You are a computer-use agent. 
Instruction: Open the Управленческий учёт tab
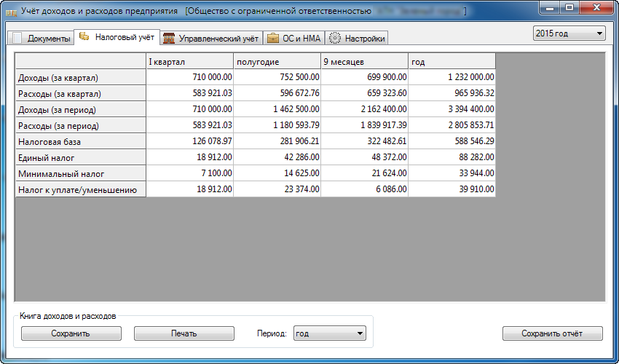[211, 38]
